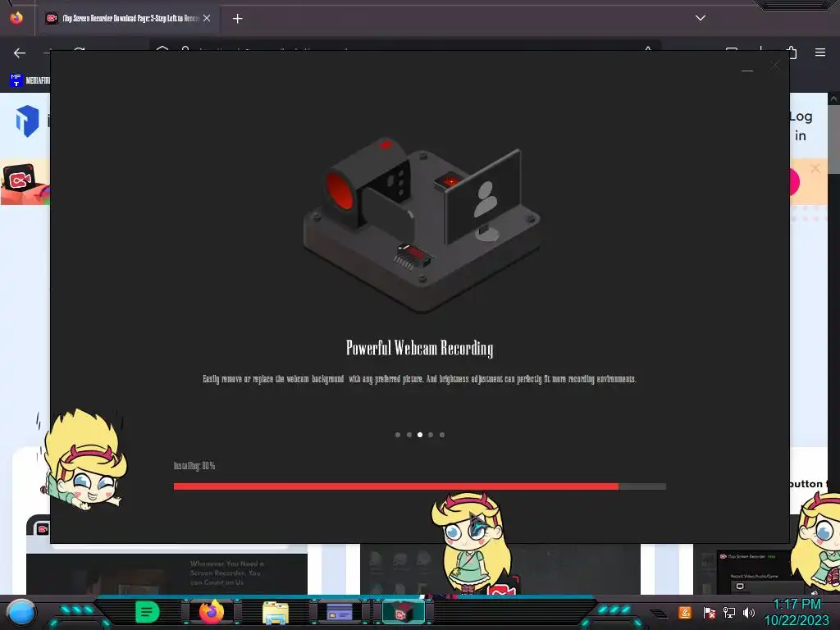The width and height of the screenshot is (840, 630).
Task: Click the Firefox logo in the tab strip
Action: [16, 18]
